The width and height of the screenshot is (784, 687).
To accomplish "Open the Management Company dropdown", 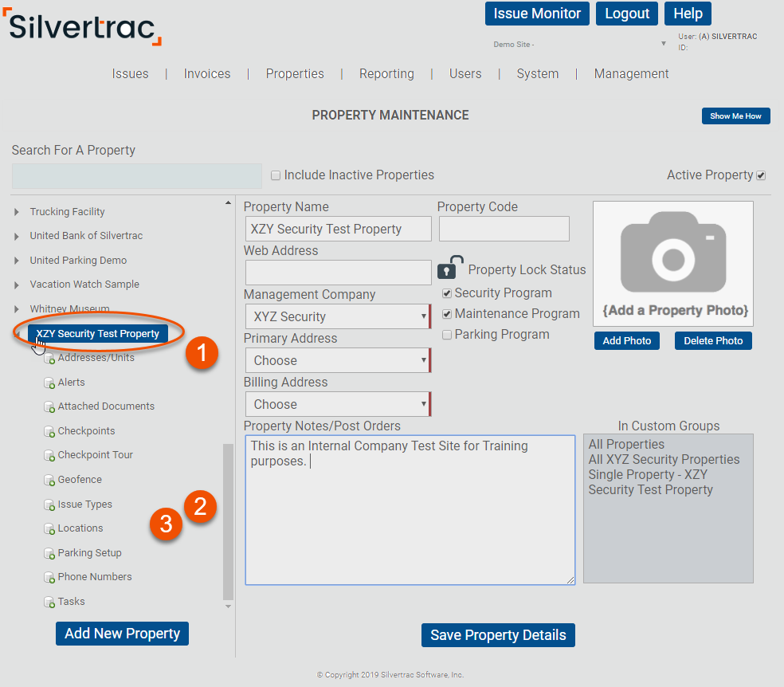I will 425,316.
